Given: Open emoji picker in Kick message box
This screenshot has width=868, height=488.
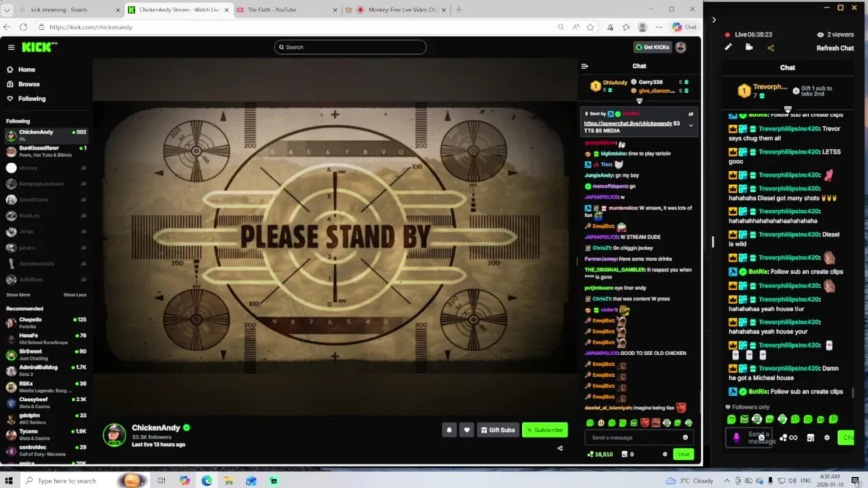Looking at the screenshot, I should click(685, 437).
